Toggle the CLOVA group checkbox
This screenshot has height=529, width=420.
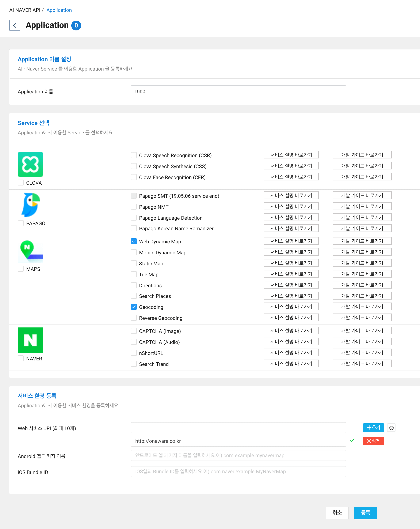pyautogui.click(x=21, y=183)
